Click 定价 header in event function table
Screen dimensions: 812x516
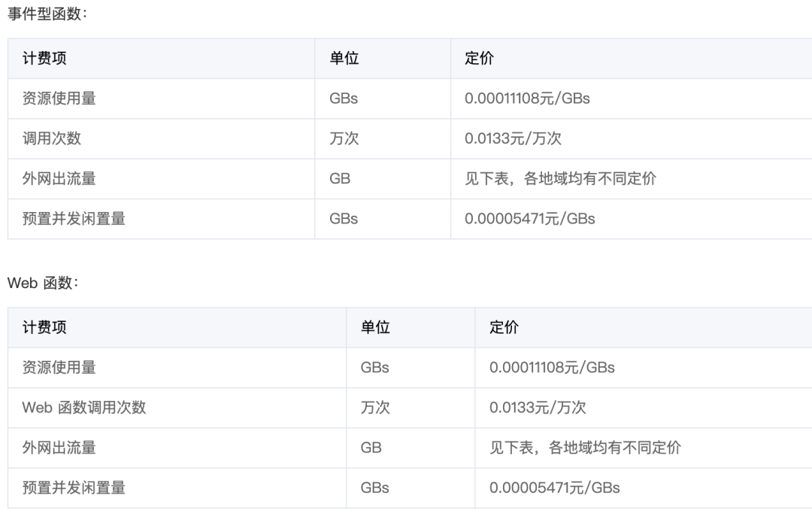[480, 58]
